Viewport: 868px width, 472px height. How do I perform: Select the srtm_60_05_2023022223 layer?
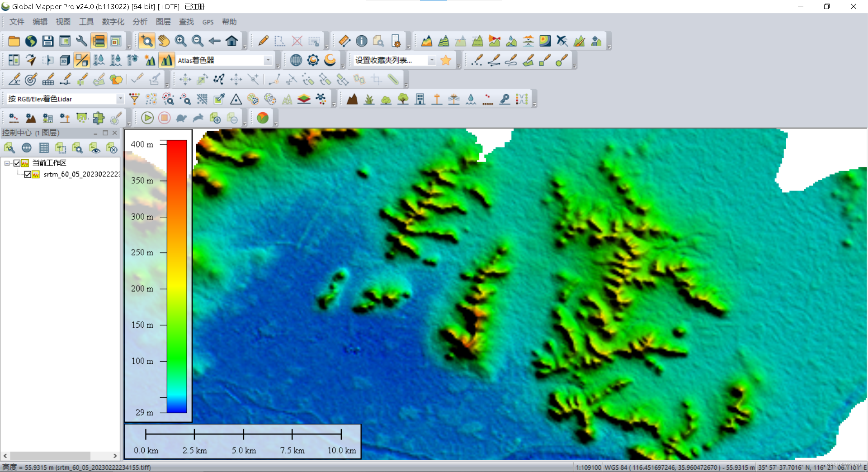tap(82, 175)
